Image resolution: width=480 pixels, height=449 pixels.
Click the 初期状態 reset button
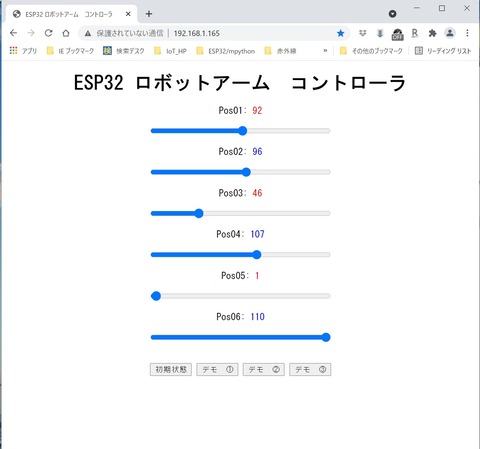click(171, 369)
